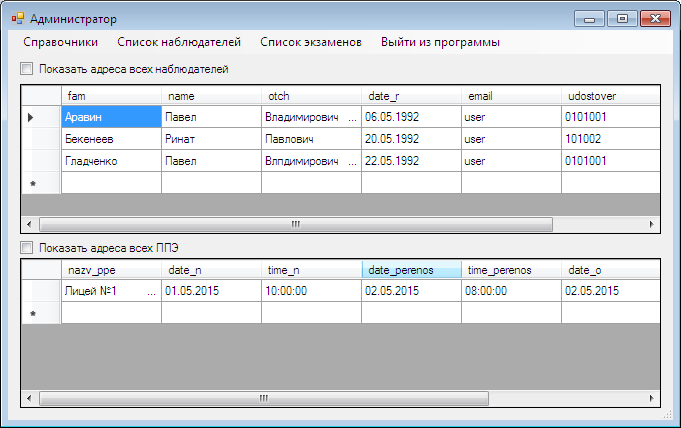Select date cell 06.05.1992
The image size is (681, 428).
pos(411,117)
